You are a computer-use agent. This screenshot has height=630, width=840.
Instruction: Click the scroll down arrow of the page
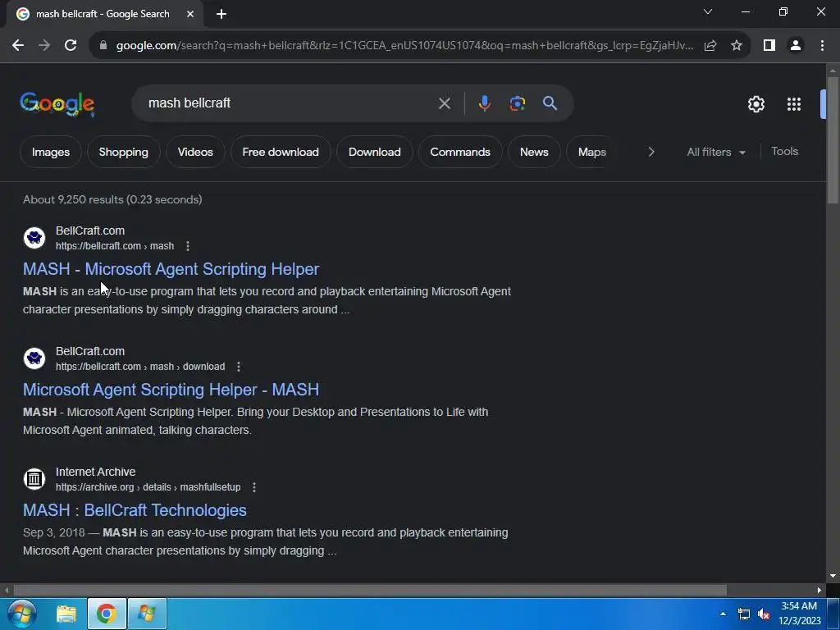coord(833,576)
